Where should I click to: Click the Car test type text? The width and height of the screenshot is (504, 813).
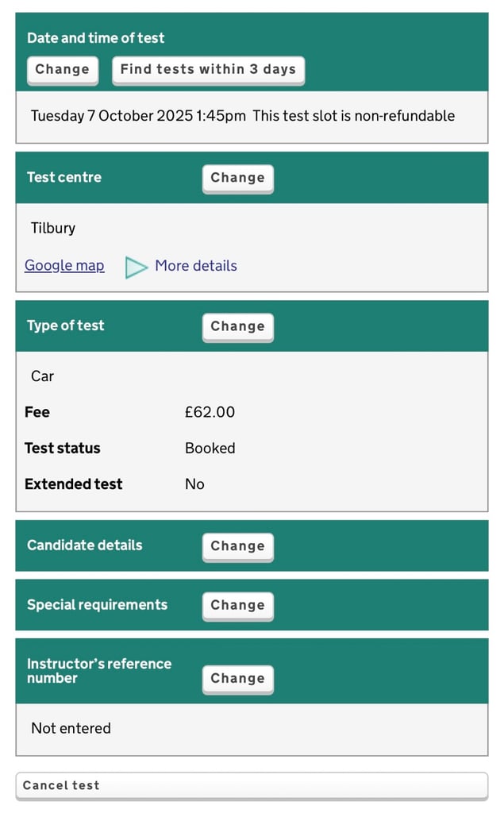[x=42, y=376]
